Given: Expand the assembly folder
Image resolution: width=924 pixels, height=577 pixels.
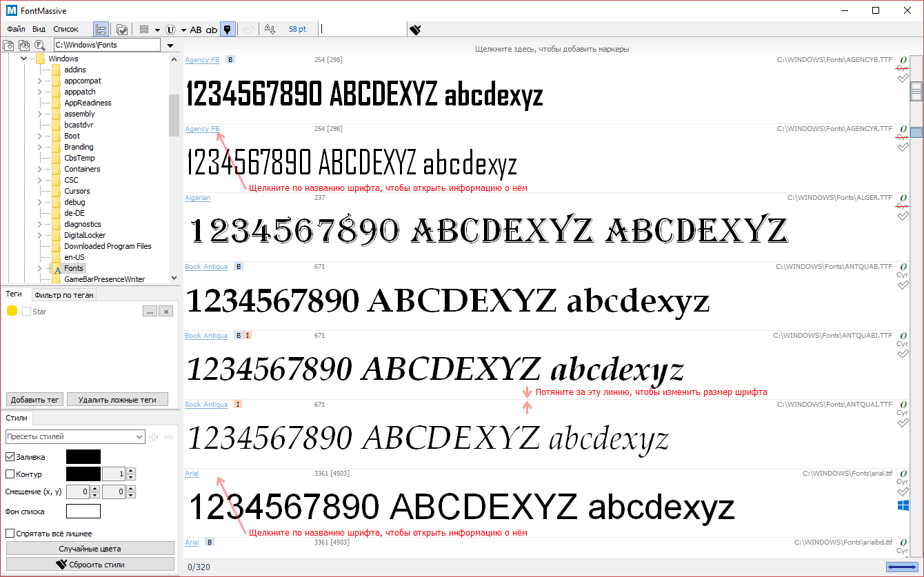Looking at the screenshot, I should point(40,114).
